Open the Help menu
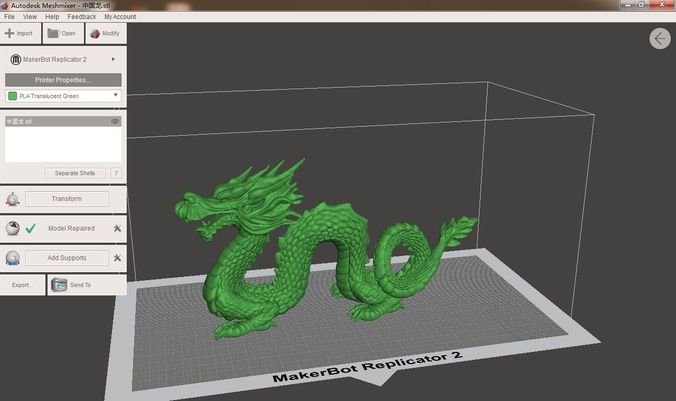 click(x=52, y=17)
